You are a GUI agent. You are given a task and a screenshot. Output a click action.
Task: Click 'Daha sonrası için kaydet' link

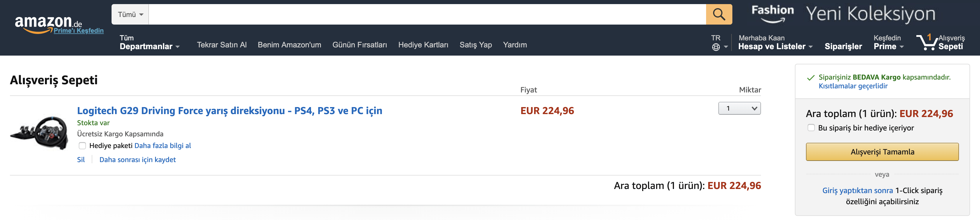pos(137,160)
